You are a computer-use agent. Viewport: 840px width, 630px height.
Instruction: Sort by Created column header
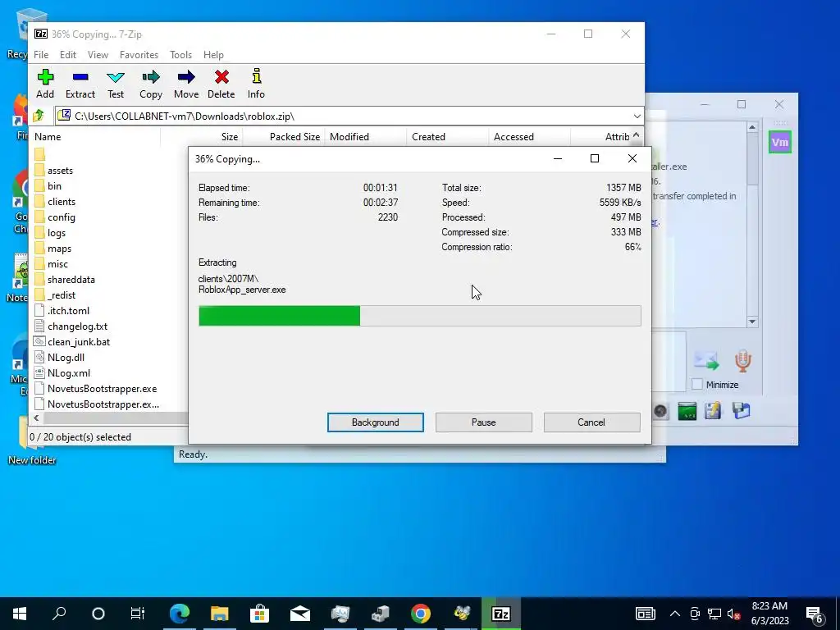(447, 137)
